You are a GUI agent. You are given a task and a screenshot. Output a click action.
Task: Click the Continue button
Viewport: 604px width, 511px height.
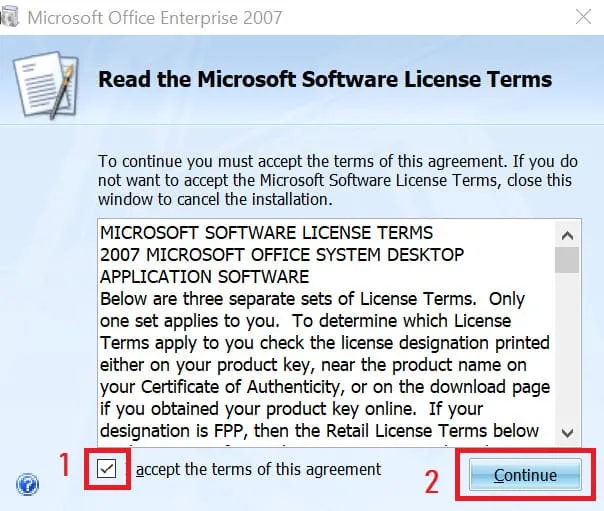pos(525,475)
